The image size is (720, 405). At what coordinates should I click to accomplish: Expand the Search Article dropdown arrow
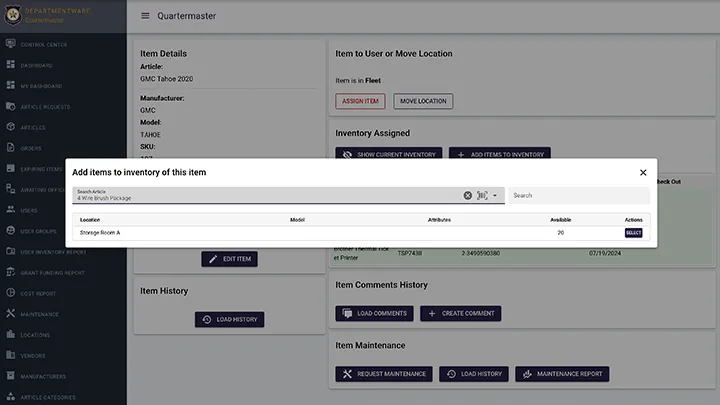click(496, 195)
